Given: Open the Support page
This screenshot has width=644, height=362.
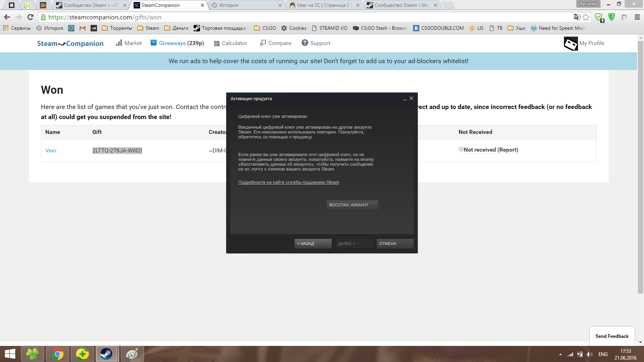Looking at the screenshot, I should [x=316, y=43].
